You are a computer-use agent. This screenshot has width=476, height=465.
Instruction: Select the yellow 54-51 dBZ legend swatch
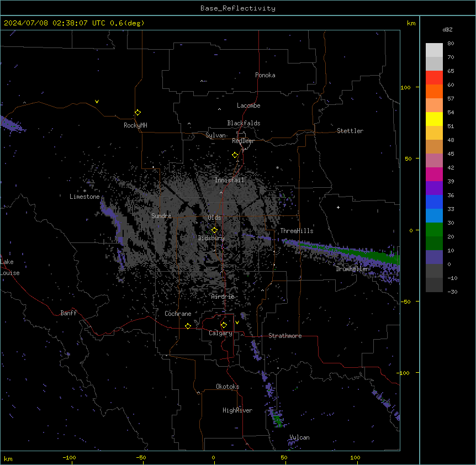[x=434, y=119]
